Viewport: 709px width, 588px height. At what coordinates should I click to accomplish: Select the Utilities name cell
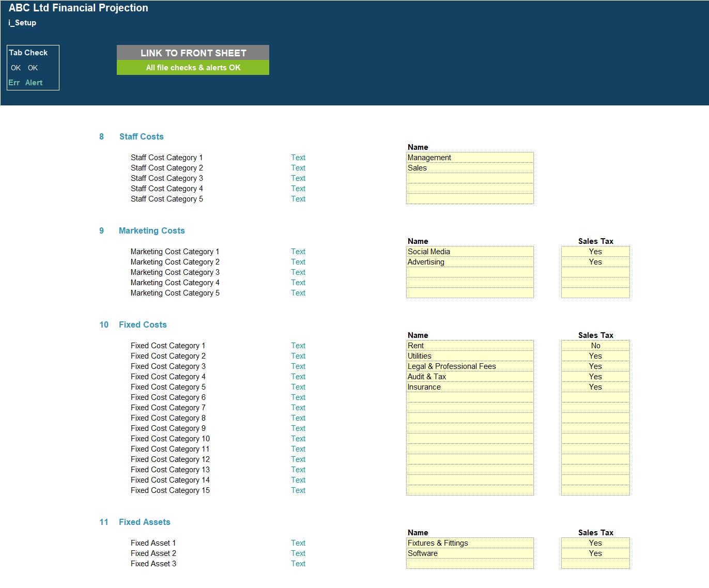(470, 356)
